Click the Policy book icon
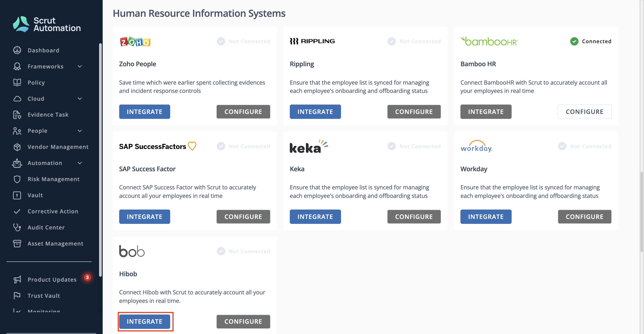The height and width of the screenshot is (334, 644). click(17, 82)
